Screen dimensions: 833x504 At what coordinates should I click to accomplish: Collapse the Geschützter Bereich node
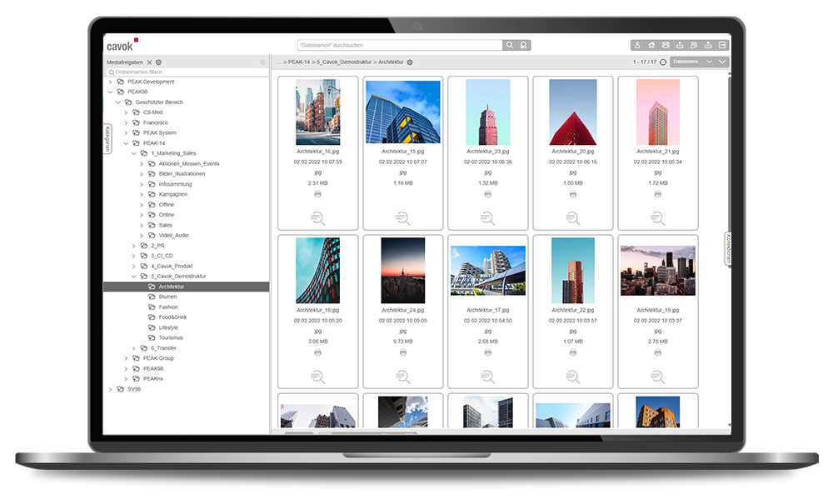pyautogui.click(x=118, y=102)
